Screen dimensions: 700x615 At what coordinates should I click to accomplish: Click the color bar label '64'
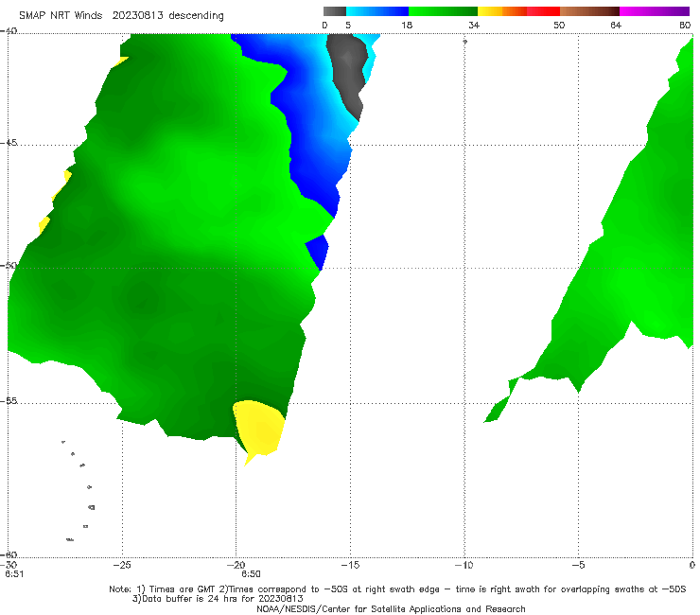(616, 25)
